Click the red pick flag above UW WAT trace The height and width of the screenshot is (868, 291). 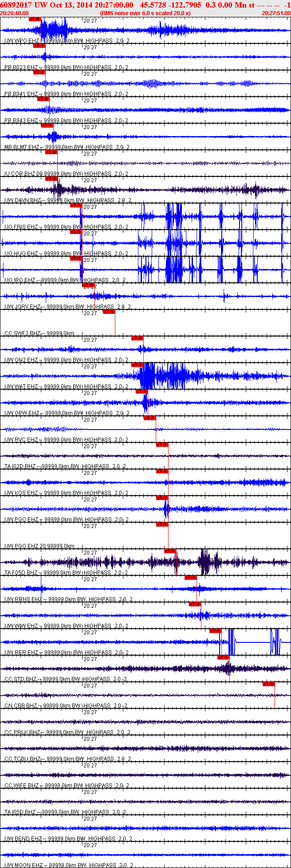click(138, 365)
